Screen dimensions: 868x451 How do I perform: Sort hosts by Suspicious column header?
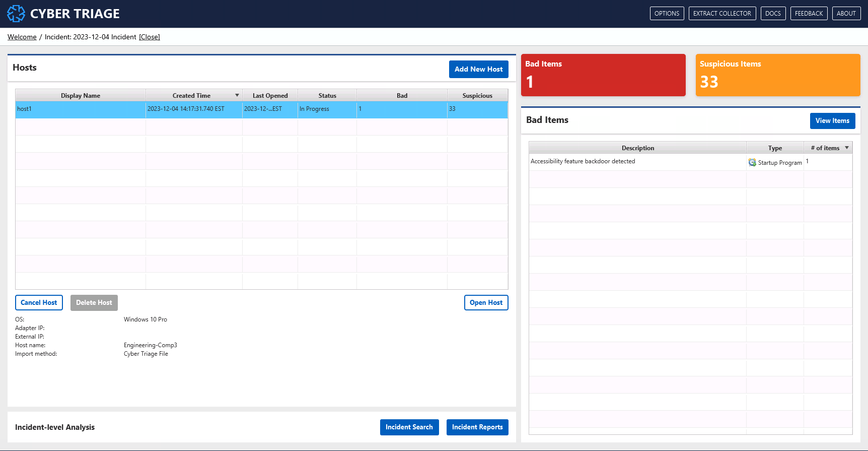[x=477, y=95]
